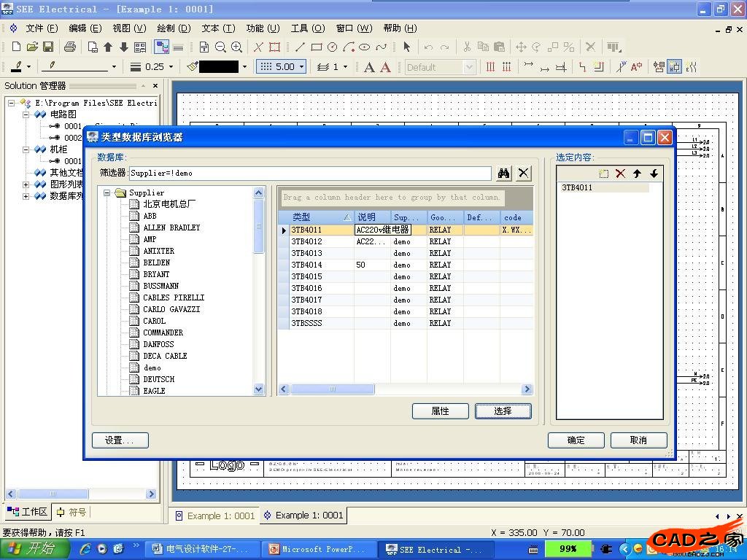747x560 pixels.
Task: Collapse the Supplier folder tree node
Action: tap(107, 193)
